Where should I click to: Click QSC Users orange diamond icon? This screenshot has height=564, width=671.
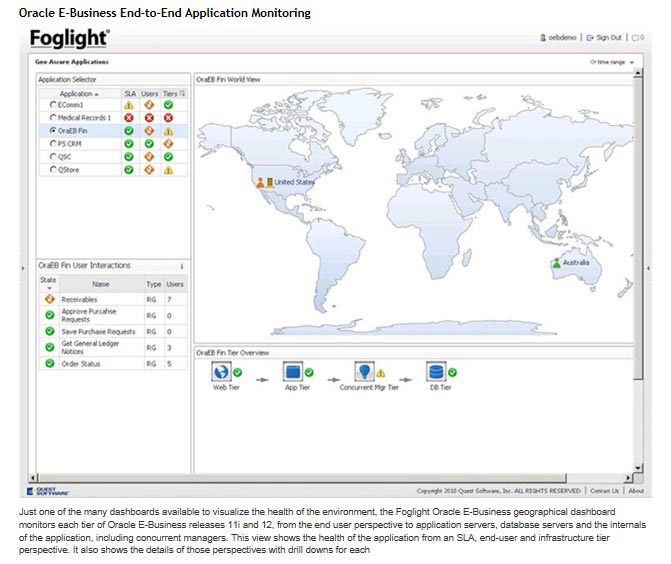click(x=149, y=157)
